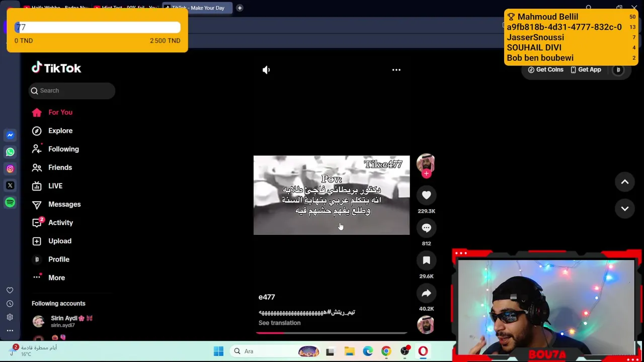Open Activity notifications
644x362 pixels.
click(x=53, y=222)
